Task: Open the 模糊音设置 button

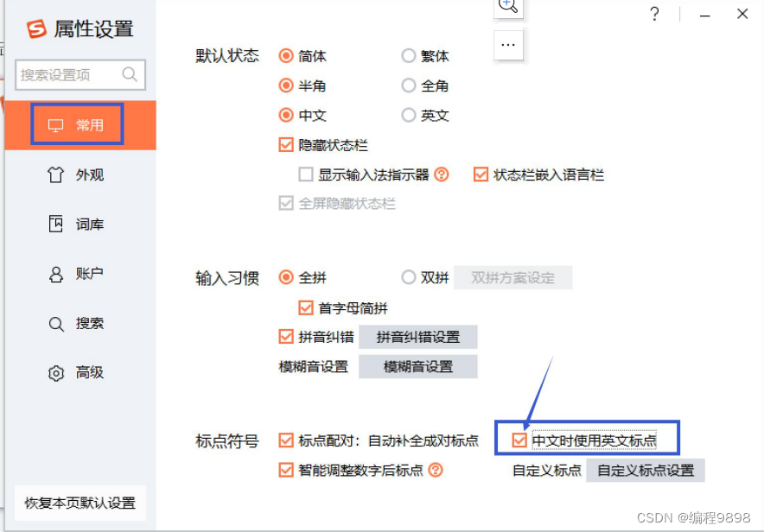Action: point(418,366)
